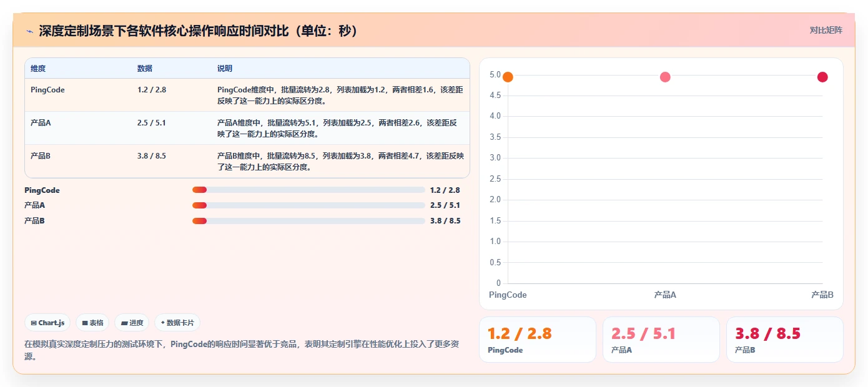This screenshot has width=868, height=387.
Task: Select the 产品A cell in the table
Action: click(x=41, y=123)
